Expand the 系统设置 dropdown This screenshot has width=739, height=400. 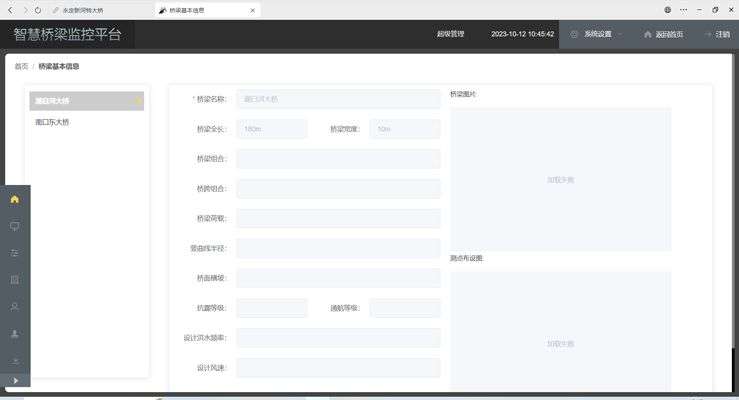(596, 34)
